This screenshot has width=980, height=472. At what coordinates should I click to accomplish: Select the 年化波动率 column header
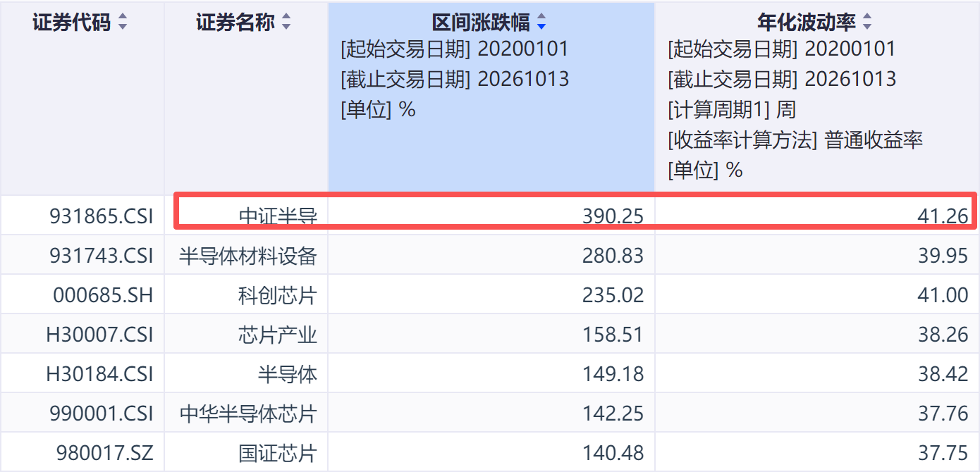807,23
